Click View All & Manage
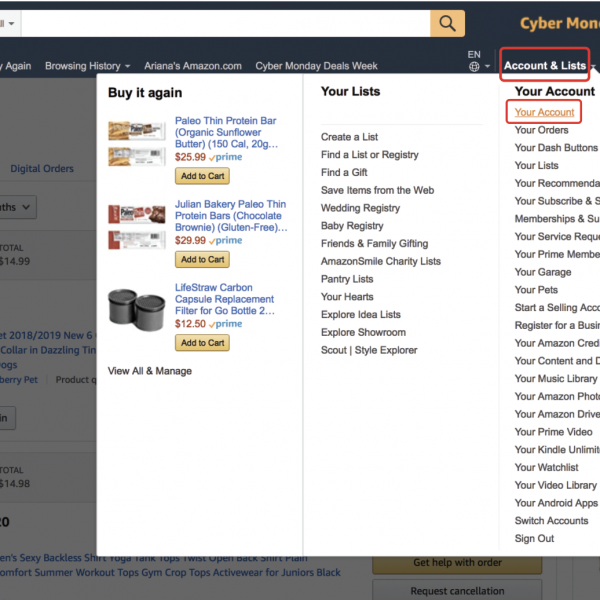Image resolution: width=600 pixels, height=600 pixels. click(x=150, y=371)
